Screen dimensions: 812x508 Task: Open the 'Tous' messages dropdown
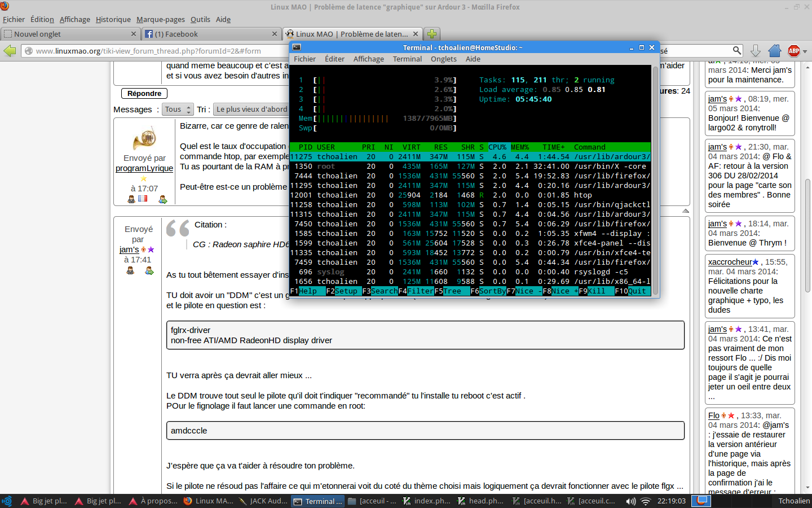[178, 110]
